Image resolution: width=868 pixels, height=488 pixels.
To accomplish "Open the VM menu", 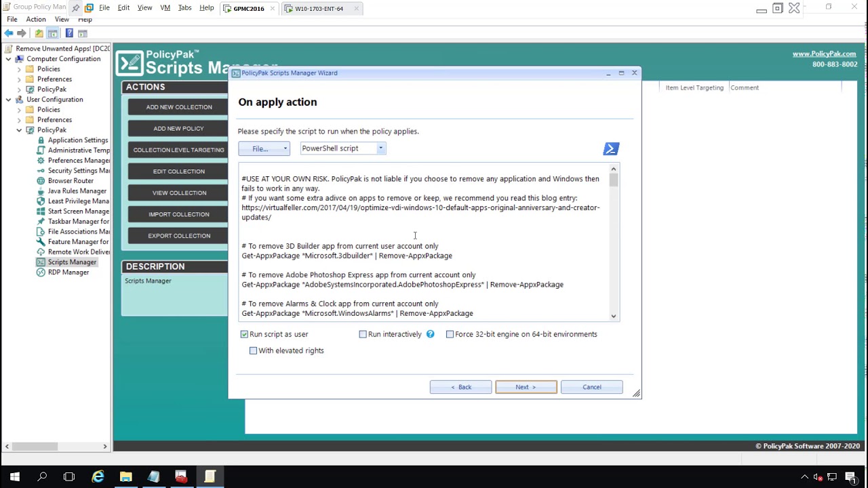I will tap(165, 8).
